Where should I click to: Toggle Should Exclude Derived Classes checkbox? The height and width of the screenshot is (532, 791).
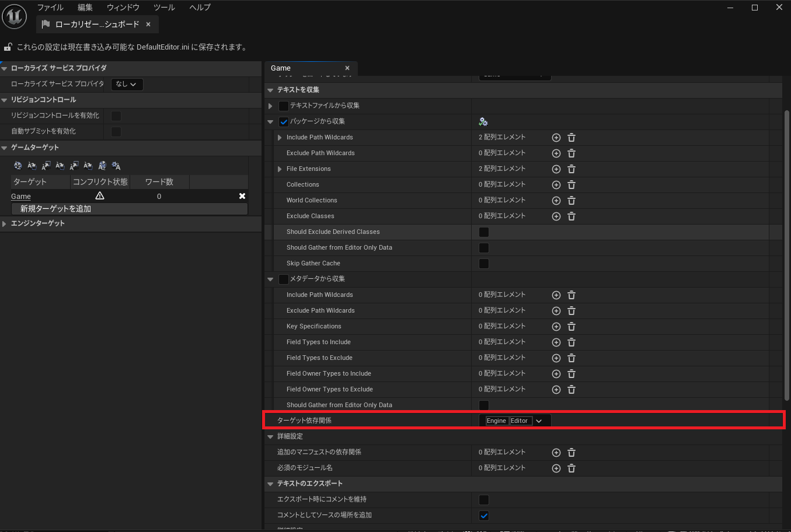pyautogui.click(x=484, y=232)
